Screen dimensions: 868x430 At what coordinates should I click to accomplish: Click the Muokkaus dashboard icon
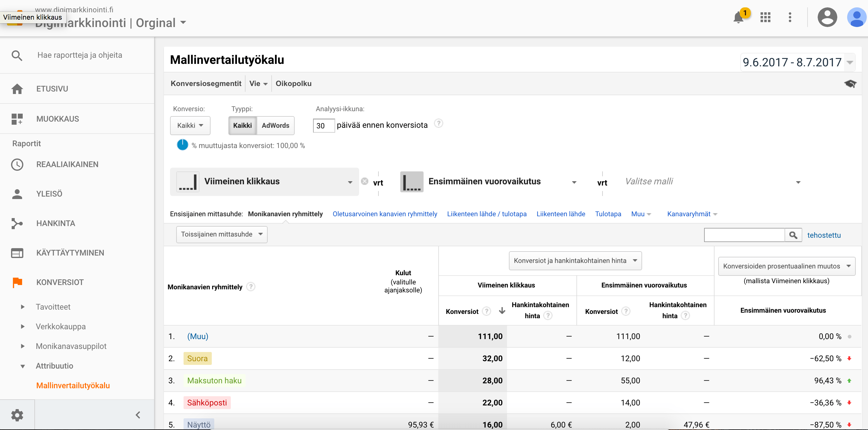(17, 119)
